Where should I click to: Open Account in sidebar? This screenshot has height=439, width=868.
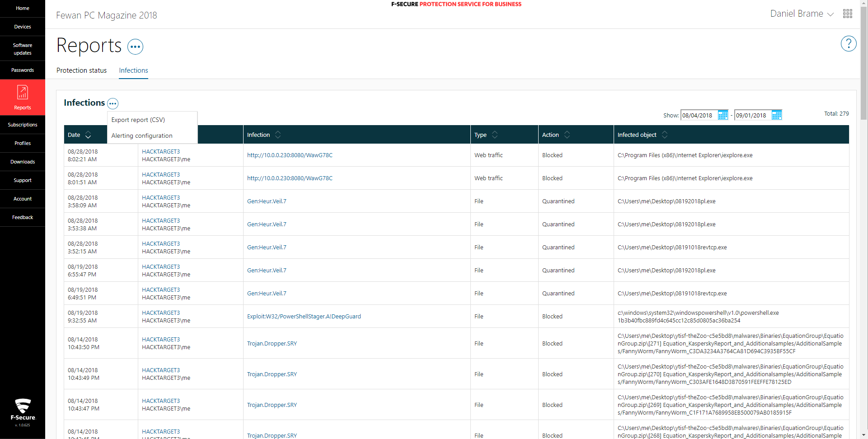click(23, 199)
